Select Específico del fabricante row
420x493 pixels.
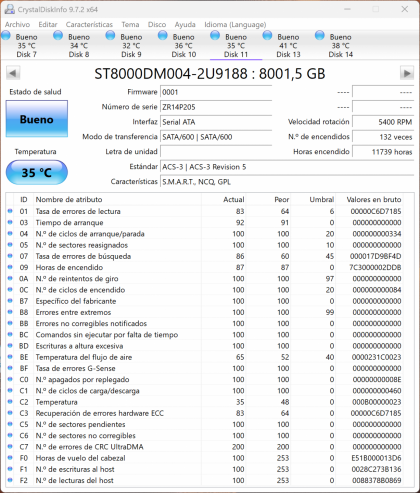pyautogui.click(x=204, y=301)
